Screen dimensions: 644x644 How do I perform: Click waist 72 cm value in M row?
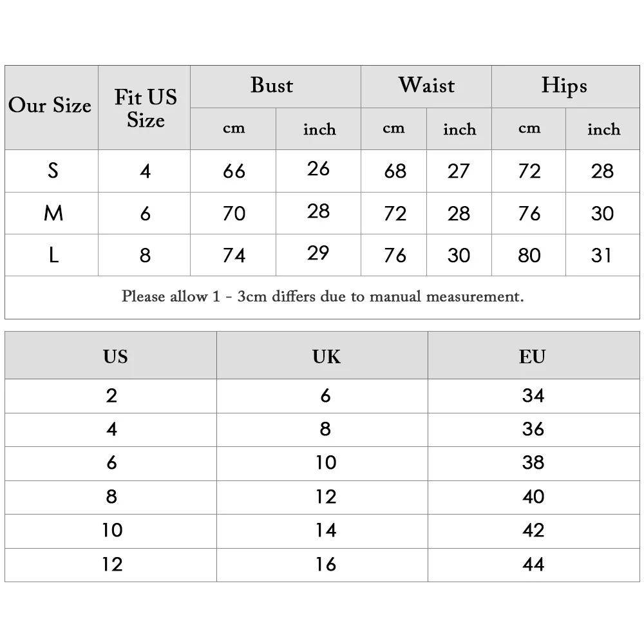[x=394, y=213]
